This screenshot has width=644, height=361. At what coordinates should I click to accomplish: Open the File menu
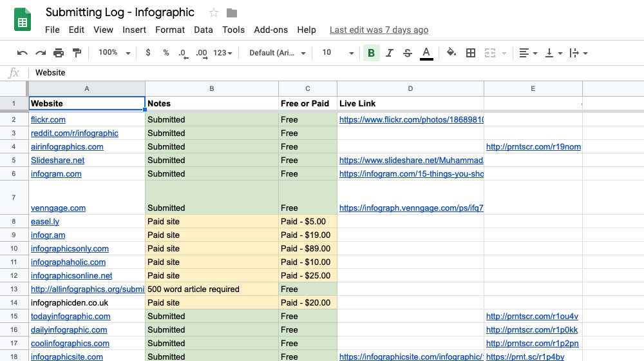click(x=52, y=30)
